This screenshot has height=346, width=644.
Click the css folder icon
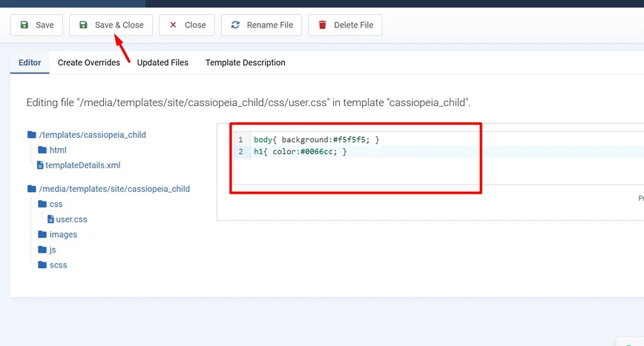42,204
